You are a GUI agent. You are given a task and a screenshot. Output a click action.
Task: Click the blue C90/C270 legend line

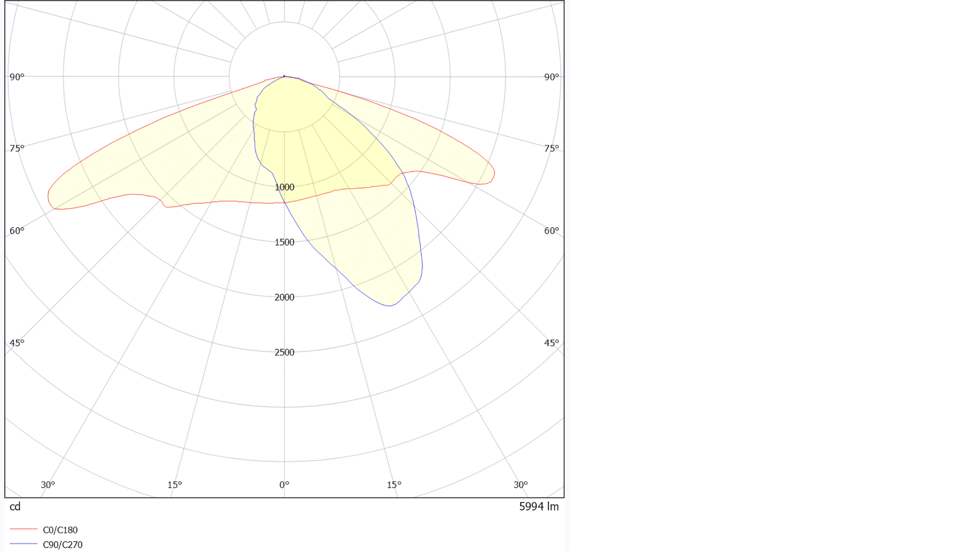coord(24,544)
